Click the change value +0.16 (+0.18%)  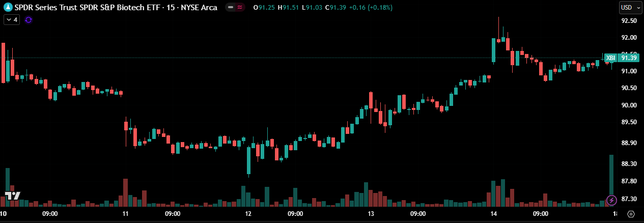371,8
